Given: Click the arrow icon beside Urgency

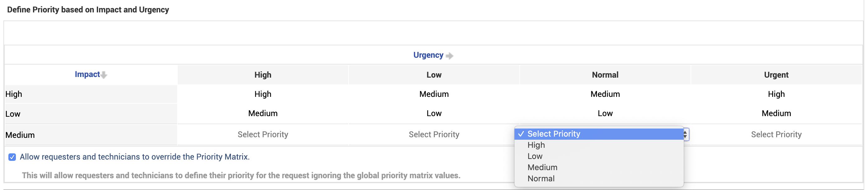Looking at the screenshot, I should (x=449, y=56).
